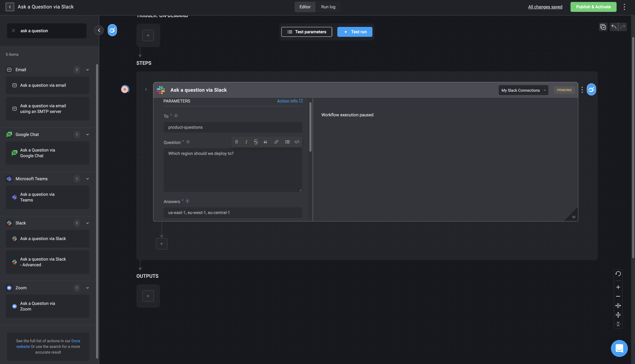635x364 pixels.
Task: Click All changes saved link
Action: [545, 7]
